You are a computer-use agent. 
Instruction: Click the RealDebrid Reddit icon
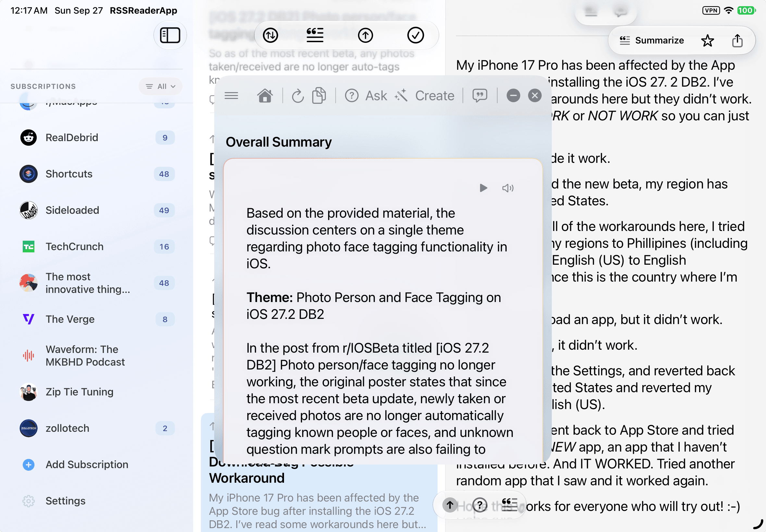point(28,138)
